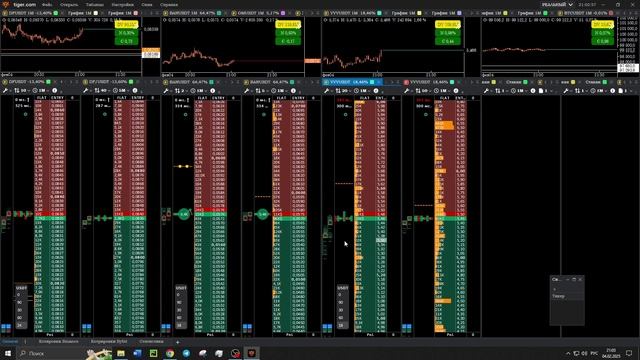
Task: Click blue squares icon in leftmost DFUSDT order book
Action: (6, 327)
